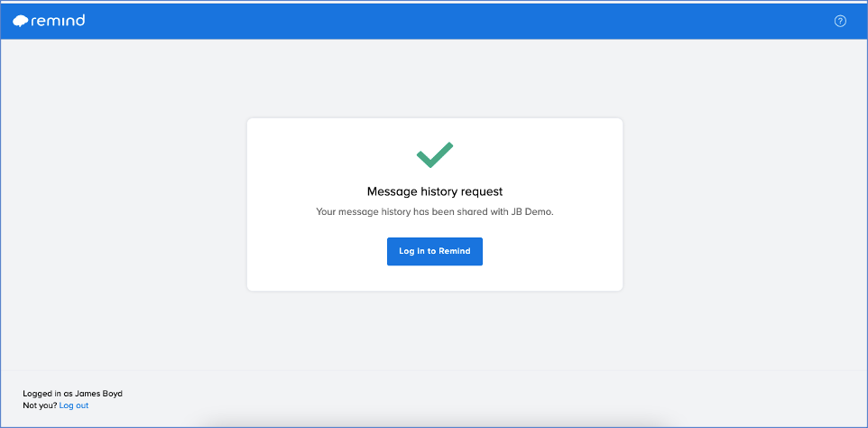This screenshot has height=428, width=868.
Task: Click the "remind" wordmark in header
Action: tap(58, 21)
